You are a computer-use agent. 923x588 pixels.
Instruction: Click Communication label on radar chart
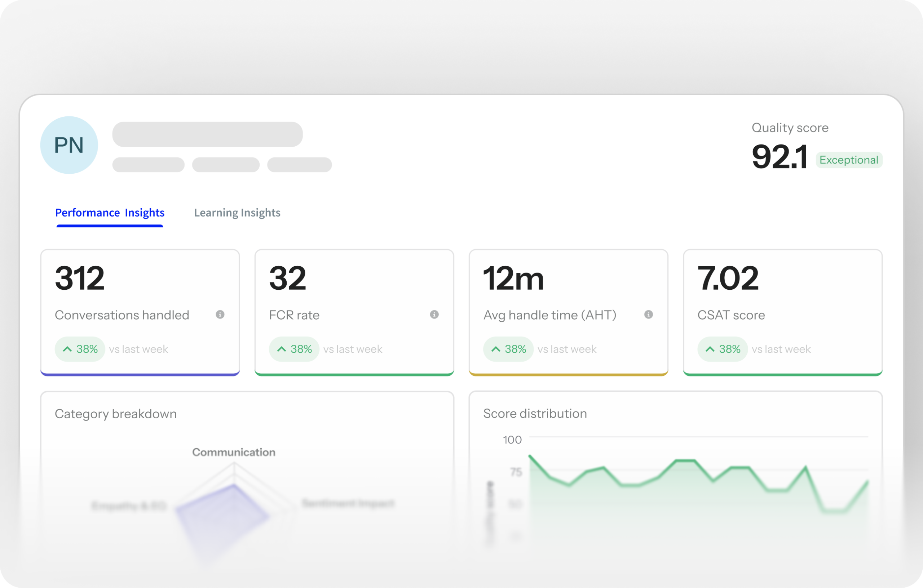click(233, 452)
